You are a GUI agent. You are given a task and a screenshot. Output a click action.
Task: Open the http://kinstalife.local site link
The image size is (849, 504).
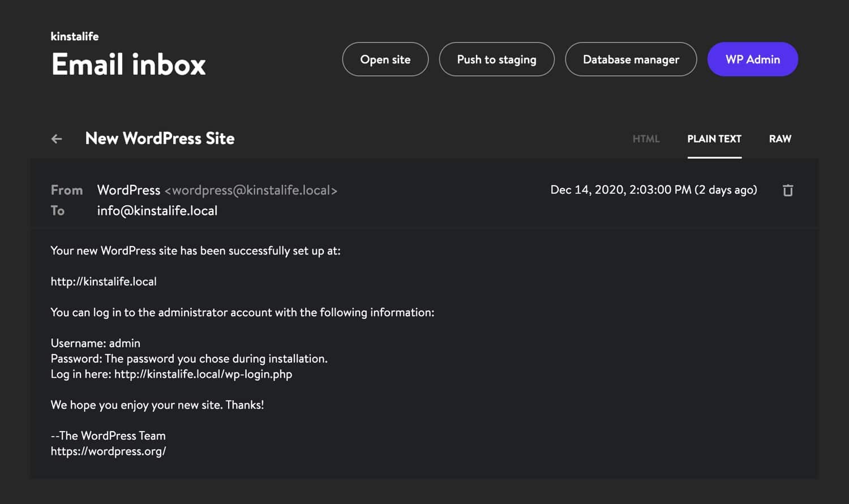pyautogui.click(x=104, y=281)
